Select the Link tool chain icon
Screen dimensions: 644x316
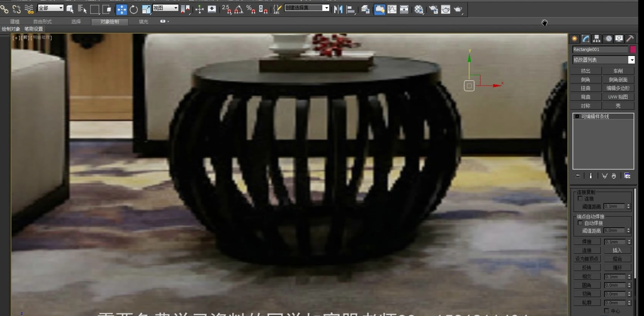tap(4, 9)
